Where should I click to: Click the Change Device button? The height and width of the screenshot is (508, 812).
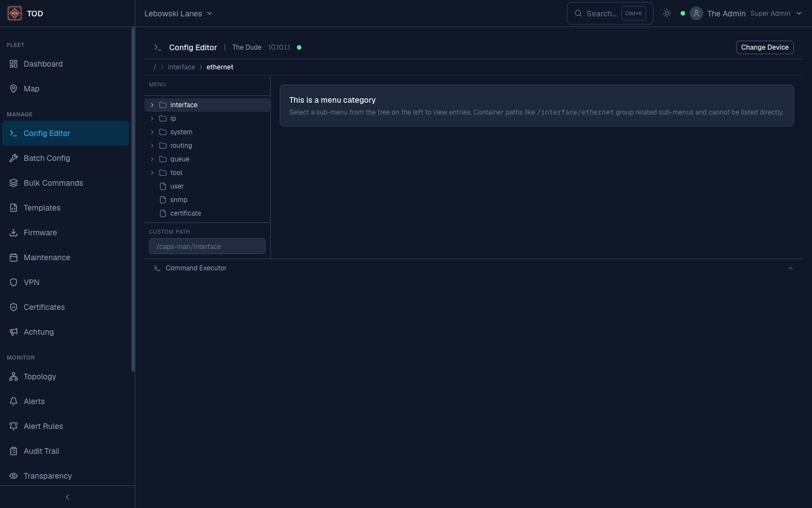click(x=765, y=47)
